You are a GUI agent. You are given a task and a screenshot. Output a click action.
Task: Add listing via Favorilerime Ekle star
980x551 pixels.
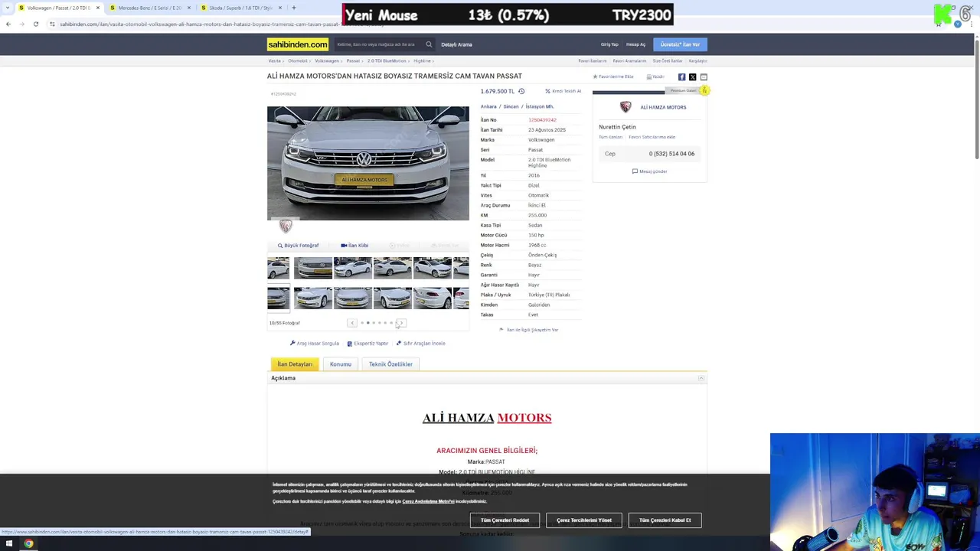tap(613, 77)
